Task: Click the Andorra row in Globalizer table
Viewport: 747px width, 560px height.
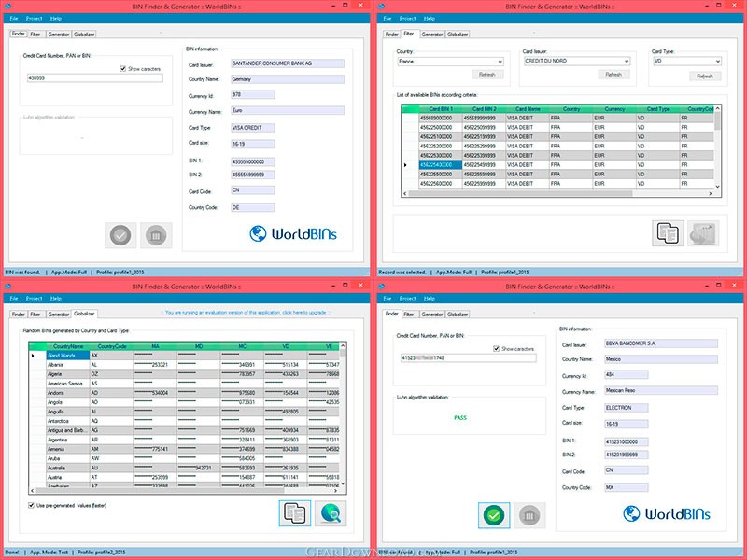Action: [x=184, y=393]
